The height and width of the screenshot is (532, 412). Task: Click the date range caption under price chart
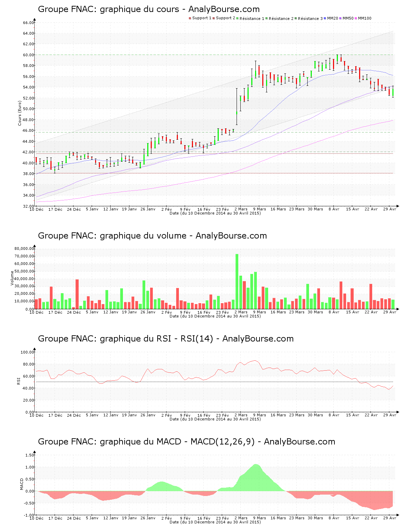click(215, 213)
